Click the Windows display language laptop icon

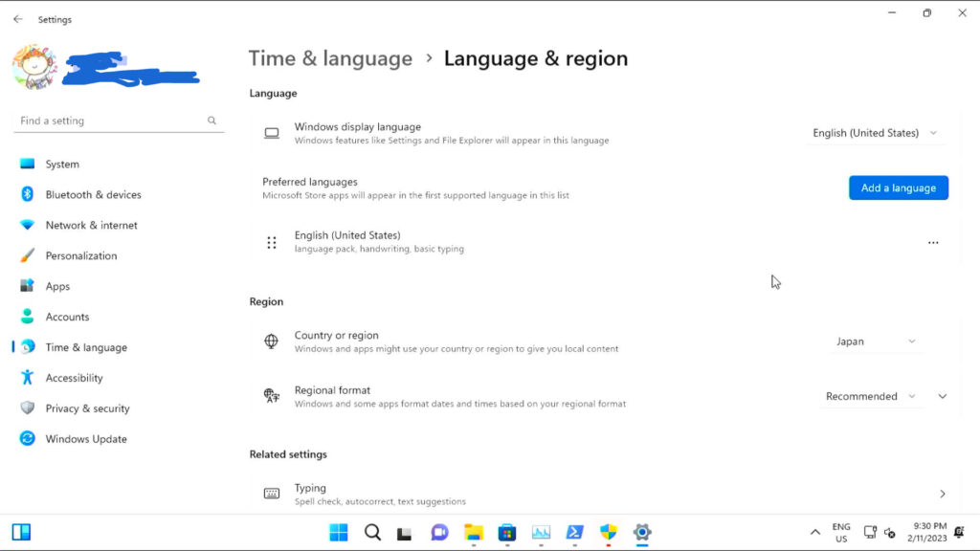click(x=271, y=133)
